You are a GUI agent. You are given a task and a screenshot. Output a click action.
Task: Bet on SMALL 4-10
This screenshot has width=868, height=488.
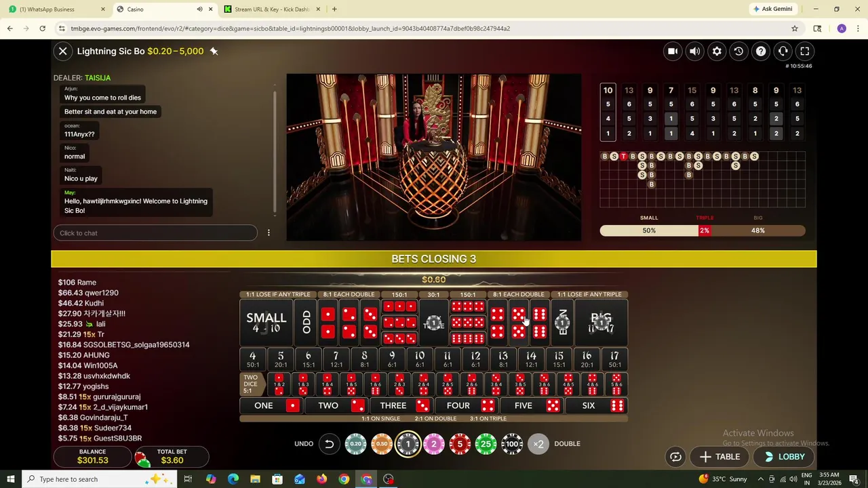pyautogui.click(x=267, y=323)
